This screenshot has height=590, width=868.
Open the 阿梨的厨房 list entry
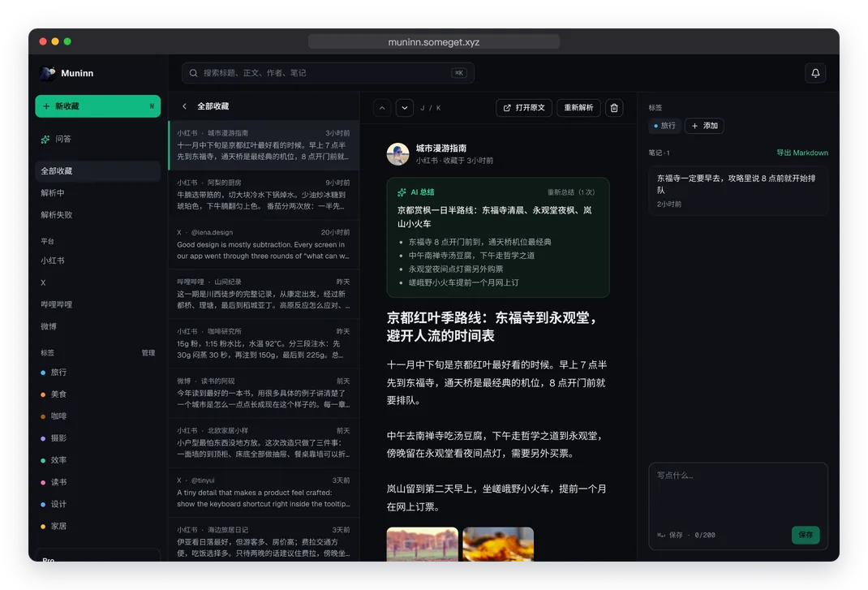pos(264,195)
